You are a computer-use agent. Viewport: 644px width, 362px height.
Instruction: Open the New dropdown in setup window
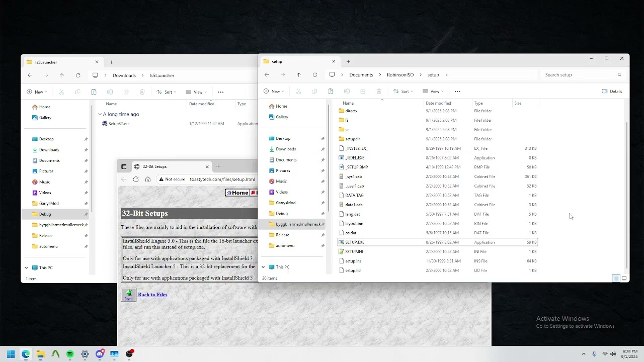274,92
